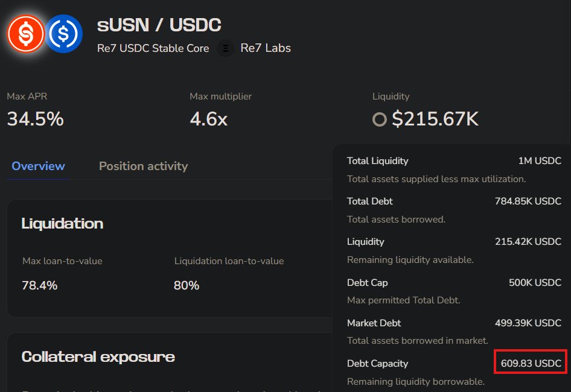
Task: Click the 784.85K USDC total debt value
Action: point(528,201)
